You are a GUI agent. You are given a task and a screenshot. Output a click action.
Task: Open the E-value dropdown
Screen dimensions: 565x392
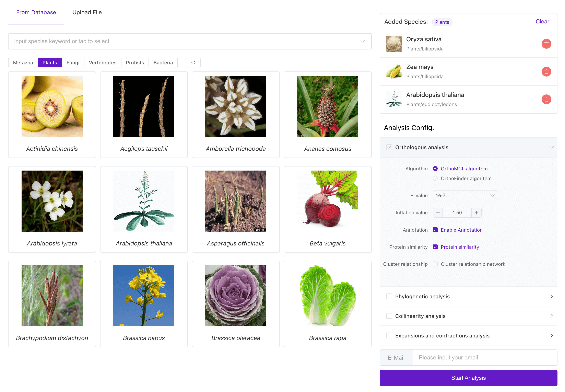(x=465, y=196)
